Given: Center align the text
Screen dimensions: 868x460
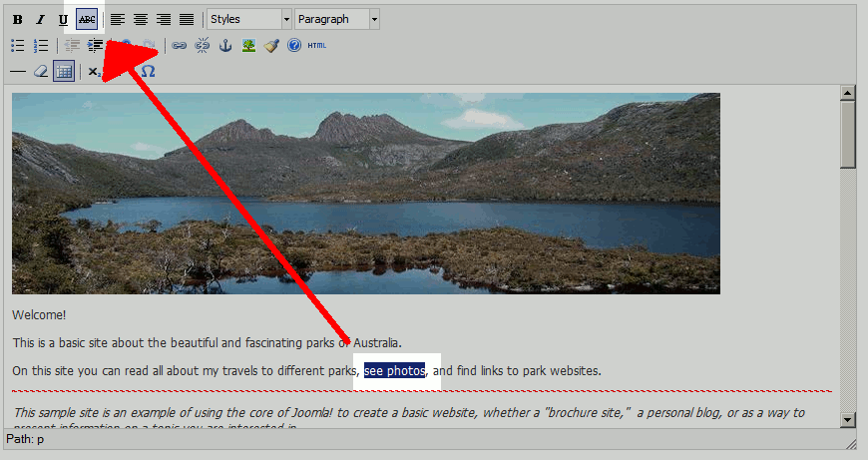Looking at the screenshot, I should click(x=140, y=19).
